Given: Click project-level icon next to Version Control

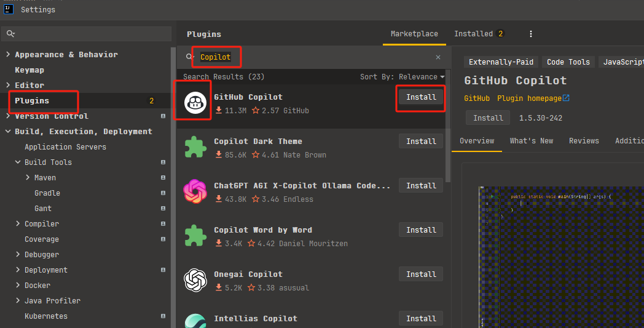Looking at the screenshot, I should click(163, 116).
